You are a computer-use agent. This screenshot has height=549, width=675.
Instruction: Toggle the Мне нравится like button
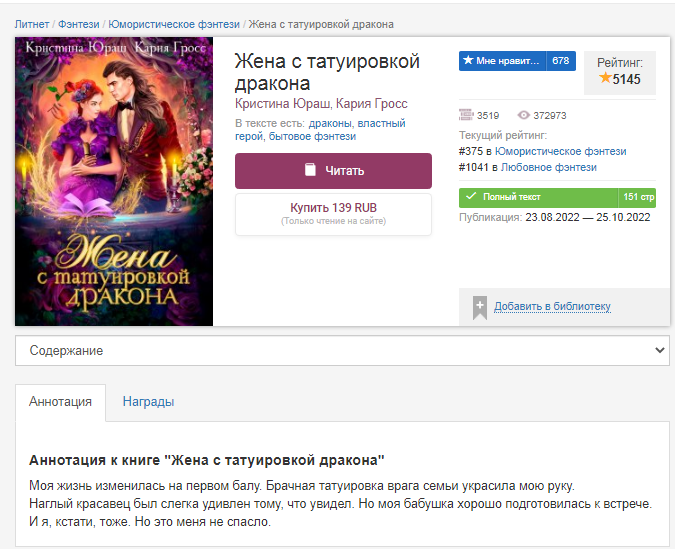click(517, 61)
